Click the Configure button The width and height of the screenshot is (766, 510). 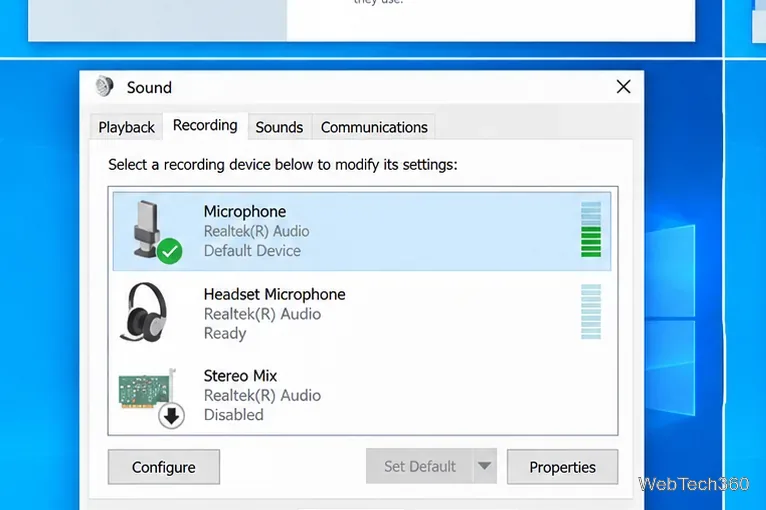tap(164, 467)
